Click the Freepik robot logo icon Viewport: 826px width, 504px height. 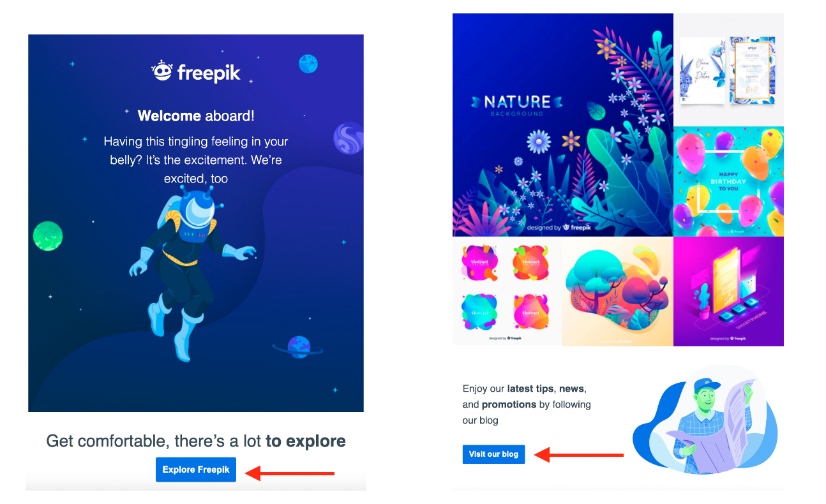point(161,71)
